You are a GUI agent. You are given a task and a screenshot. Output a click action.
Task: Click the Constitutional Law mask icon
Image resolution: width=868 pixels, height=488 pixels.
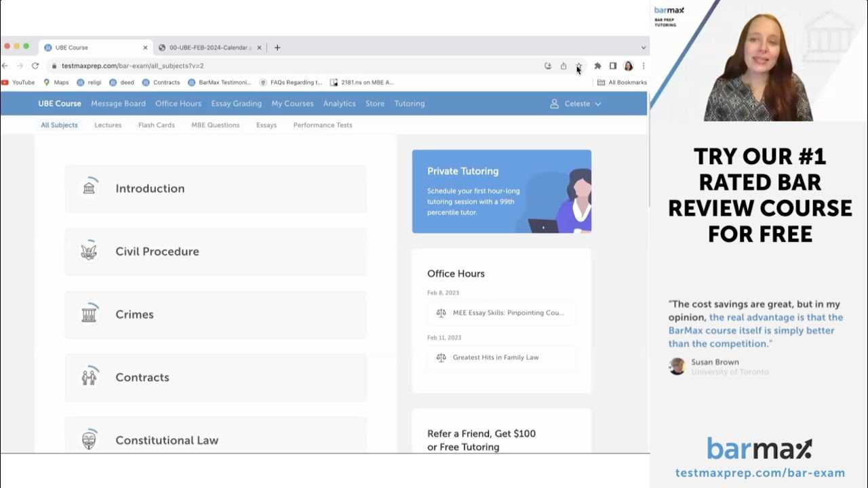89,441
